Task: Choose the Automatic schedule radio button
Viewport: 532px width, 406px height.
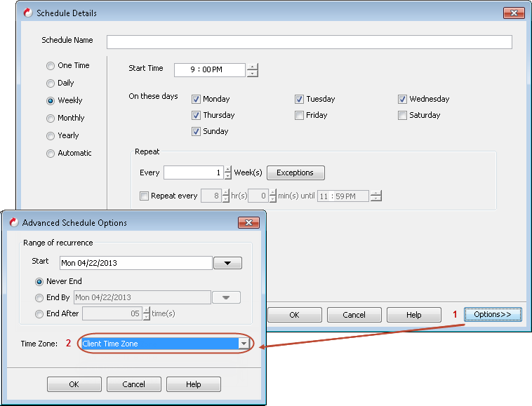Action: point(51,154)
